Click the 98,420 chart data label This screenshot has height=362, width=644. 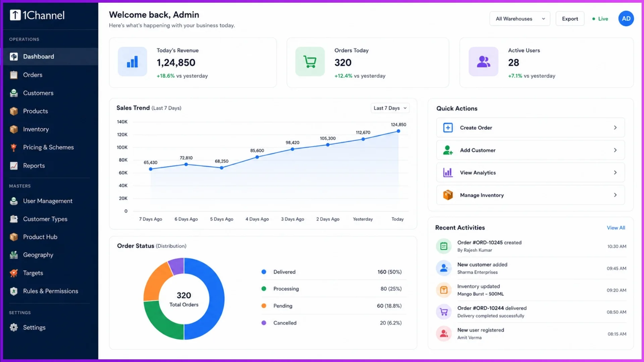coord(292,142)
